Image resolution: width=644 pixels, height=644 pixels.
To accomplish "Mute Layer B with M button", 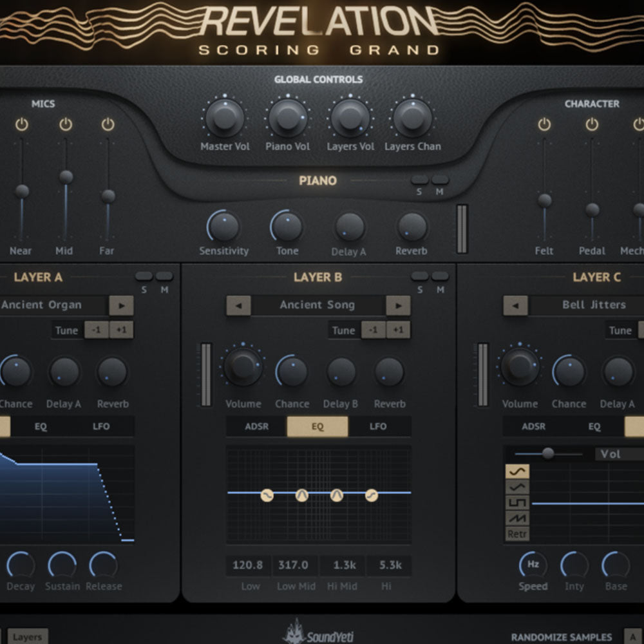I will click(440, 276).
